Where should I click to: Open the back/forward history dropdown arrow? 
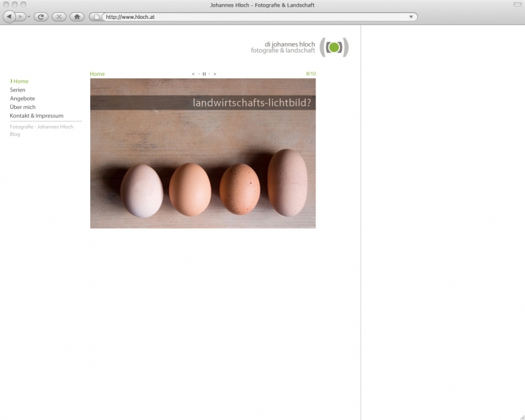[x=29, y=17]
